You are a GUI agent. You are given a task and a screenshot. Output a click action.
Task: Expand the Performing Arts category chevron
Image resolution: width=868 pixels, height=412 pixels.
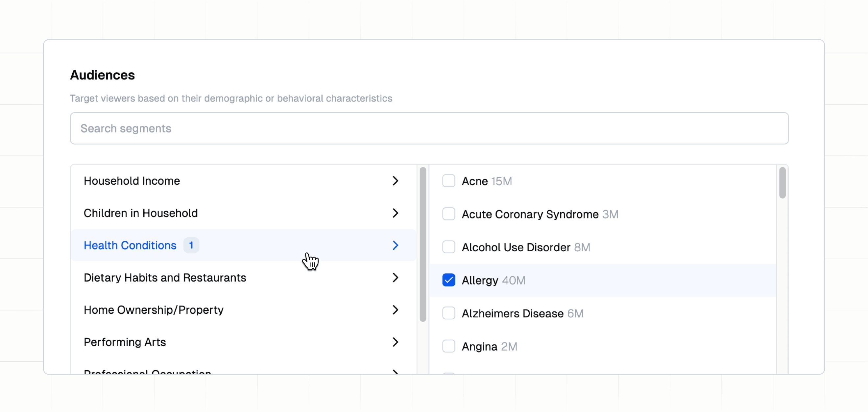pyautogui.click(x=396, y=342)
